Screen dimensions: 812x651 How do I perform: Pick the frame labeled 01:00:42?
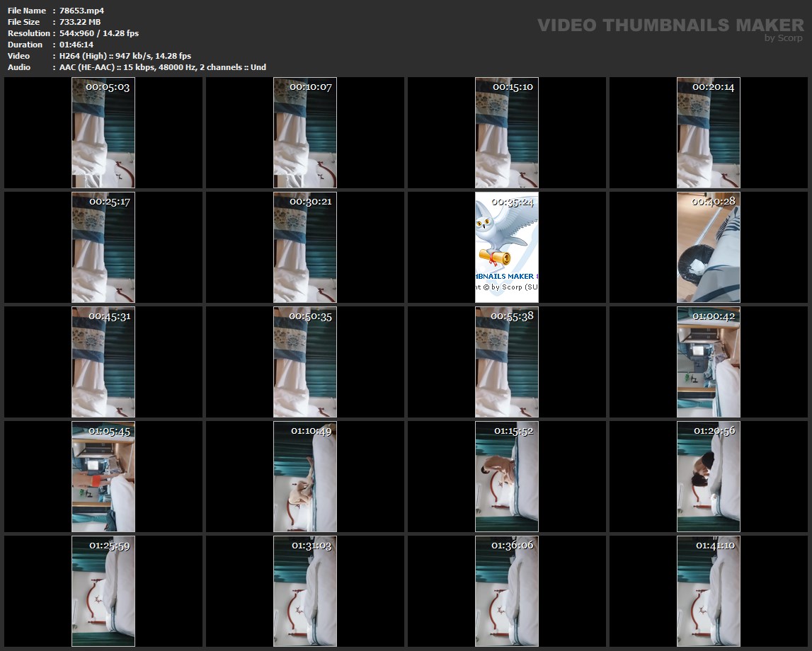pyautogui.click(x=709, y=362)
